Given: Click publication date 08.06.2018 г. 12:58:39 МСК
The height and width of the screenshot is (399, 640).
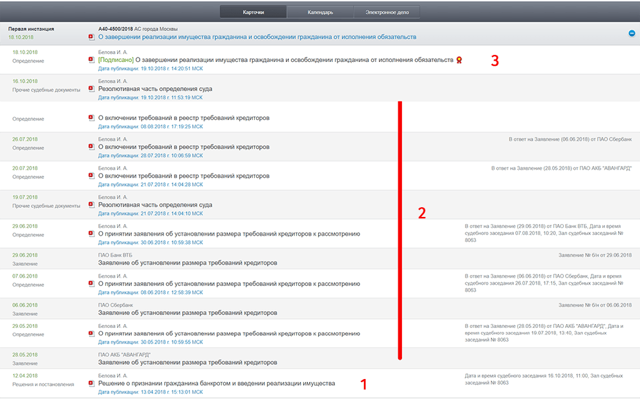Looking at the screenshot, I should click(x=150, y=293).
